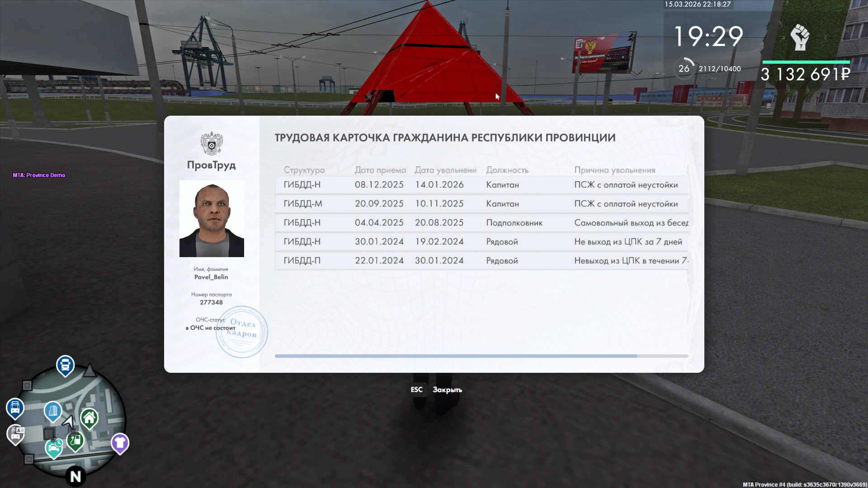Screen dimensions: 868x488
Task: Click the gray bus license marker on the minimap
Action: click(16, 434)
